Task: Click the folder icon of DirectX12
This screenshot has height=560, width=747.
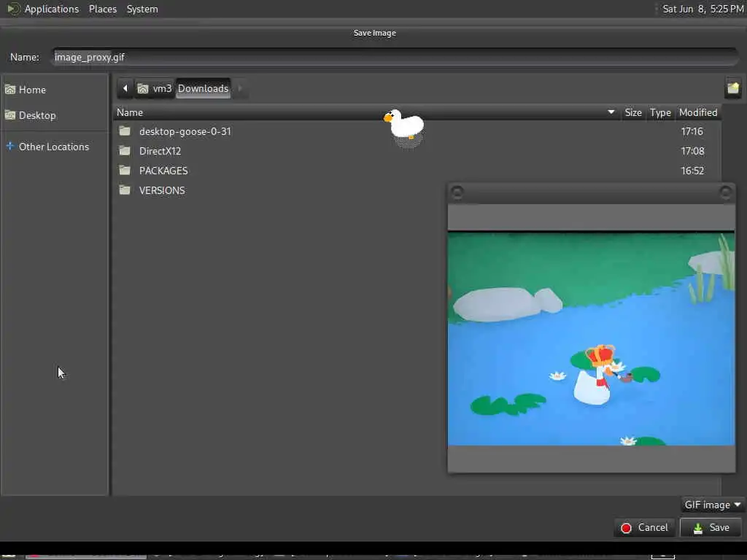Action: point(125,150)
